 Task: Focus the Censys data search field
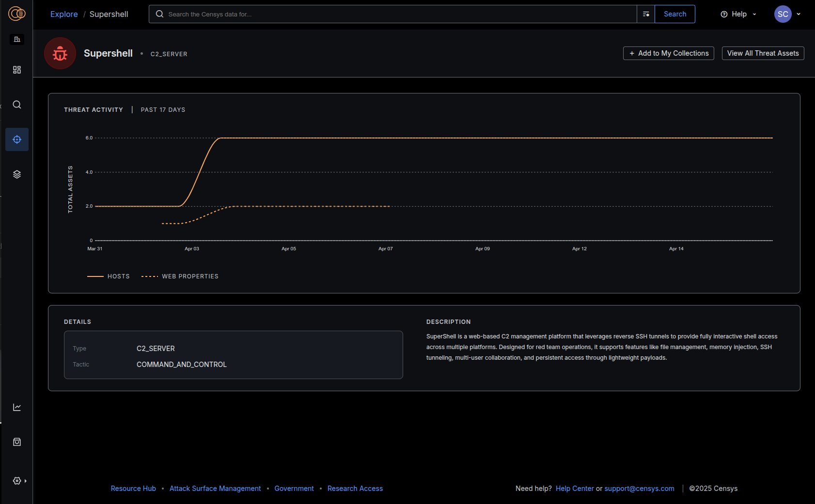[x=397, y=14]
